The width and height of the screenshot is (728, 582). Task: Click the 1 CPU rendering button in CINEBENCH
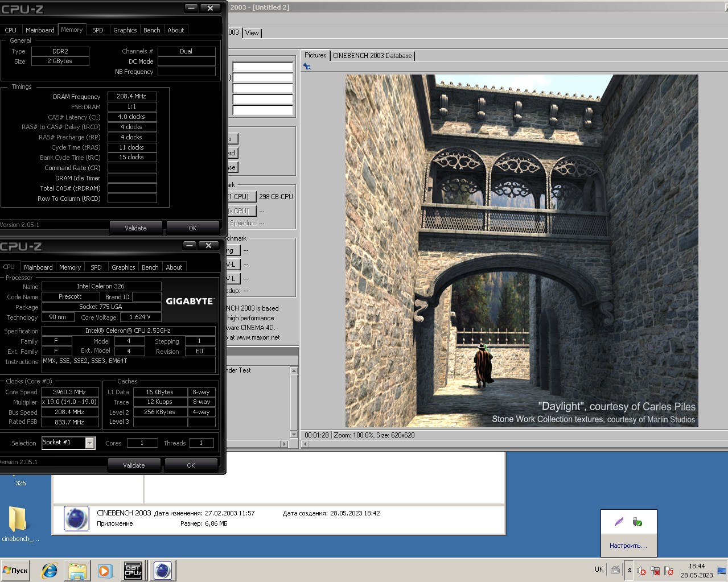click(241, 197)
